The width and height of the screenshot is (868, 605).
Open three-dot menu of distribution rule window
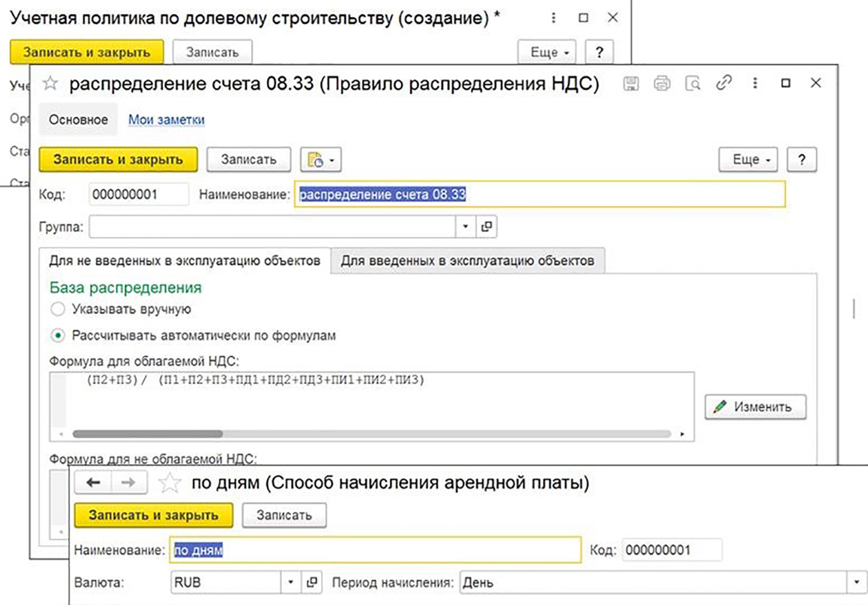[x=755, y=83]
